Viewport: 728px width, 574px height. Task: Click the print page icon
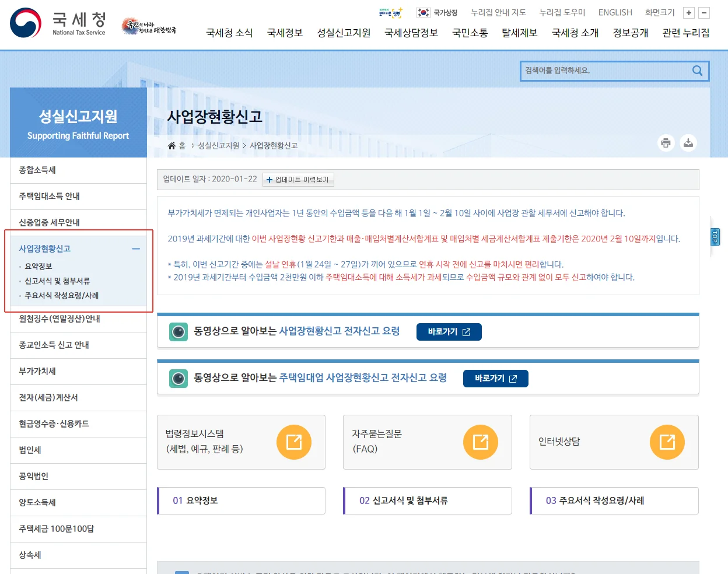(x=666, y=143)
